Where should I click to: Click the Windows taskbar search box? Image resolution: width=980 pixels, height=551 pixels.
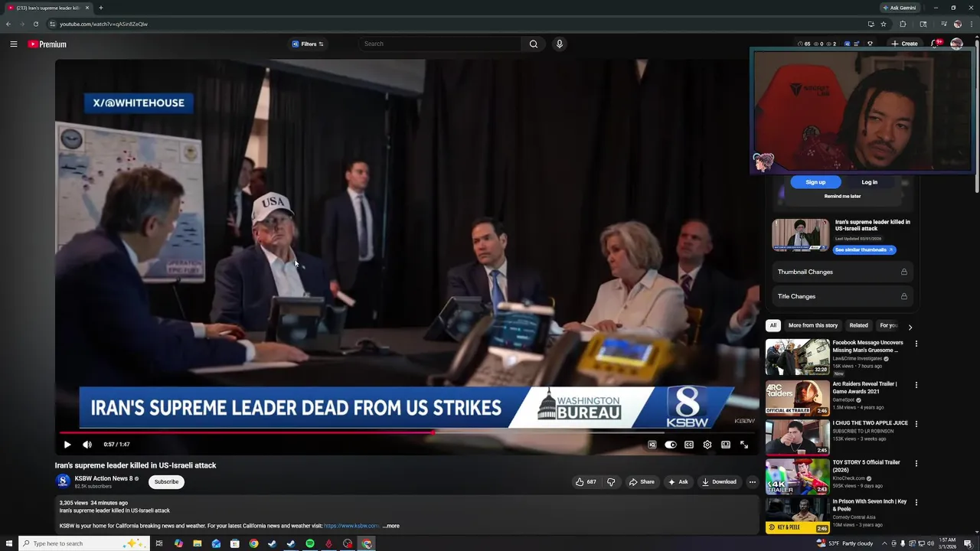tap(83, 543)
